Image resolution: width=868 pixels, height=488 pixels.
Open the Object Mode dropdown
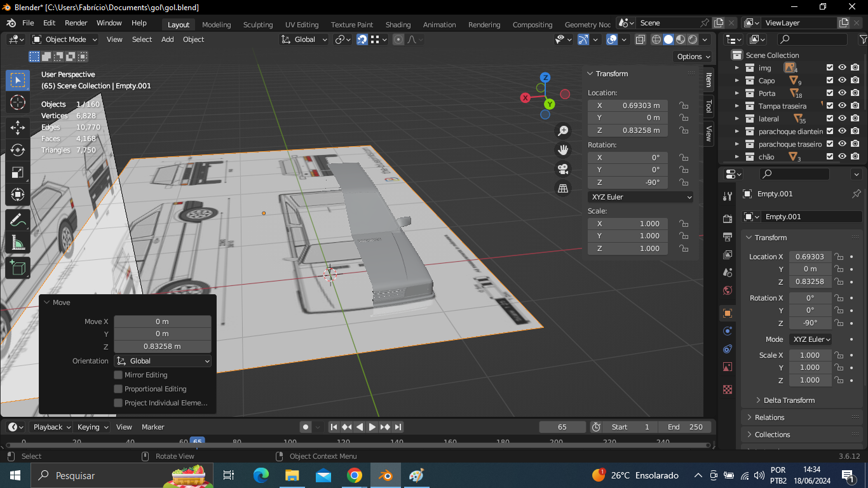pos(65,39)
